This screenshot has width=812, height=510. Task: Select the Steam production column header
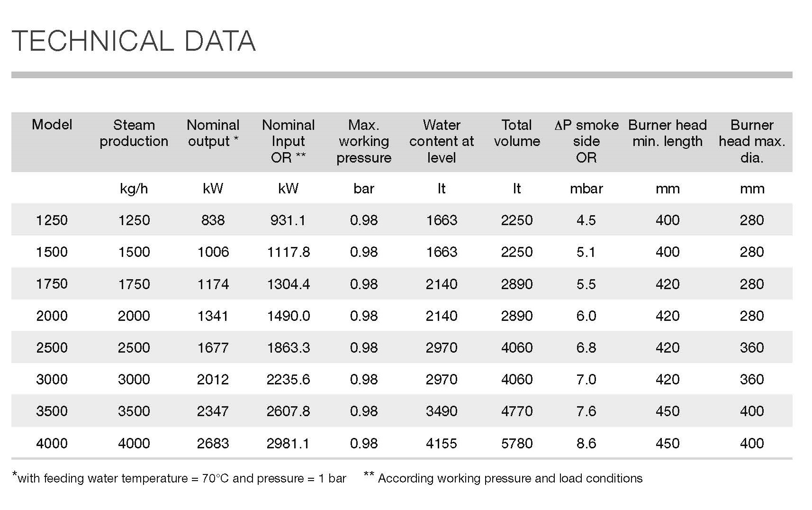pos(134,133)
